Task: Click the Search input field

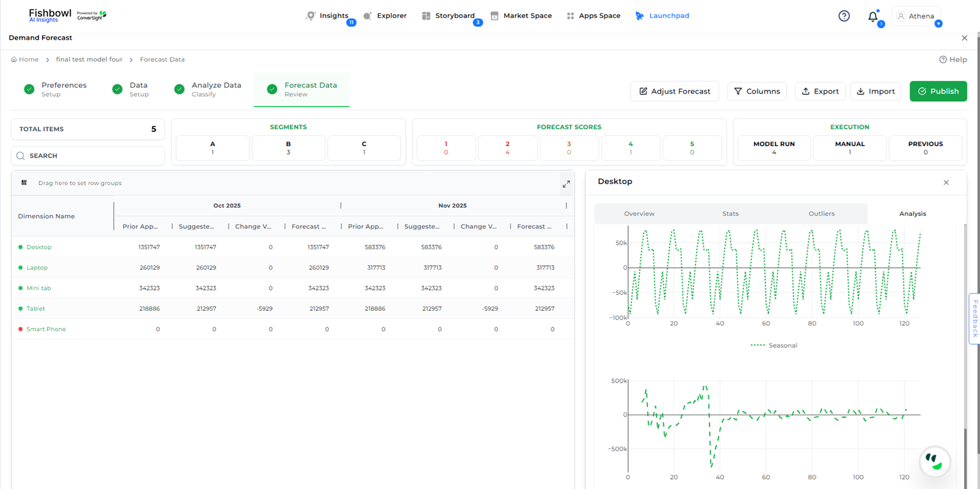Action: (88, 156)
